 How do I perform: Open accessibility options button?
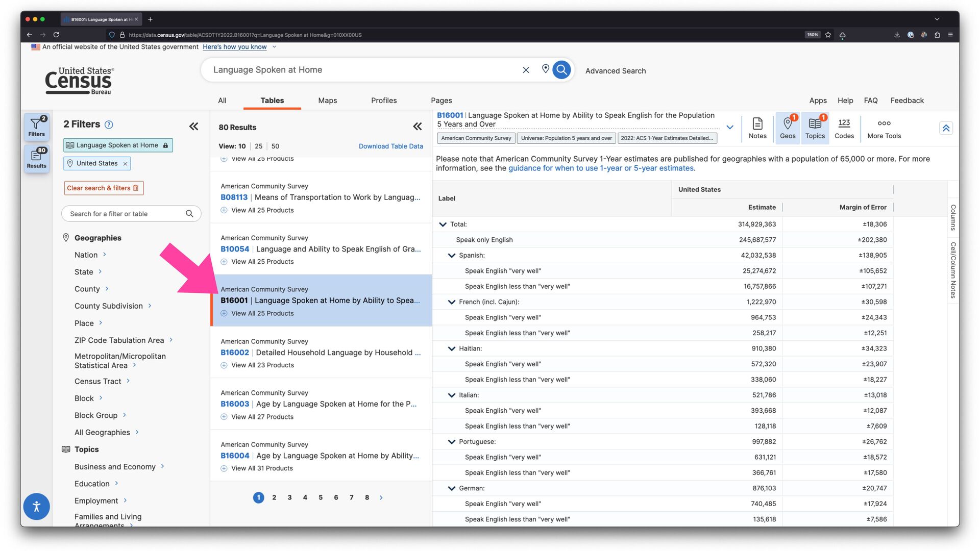tap(36, 507)
